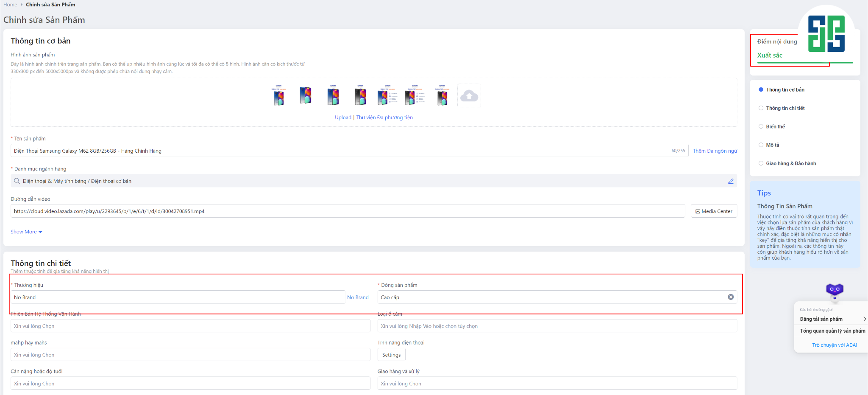Click the cloud upload image icon
Viewport: 868px width, 395px height.
click(469, 96)
